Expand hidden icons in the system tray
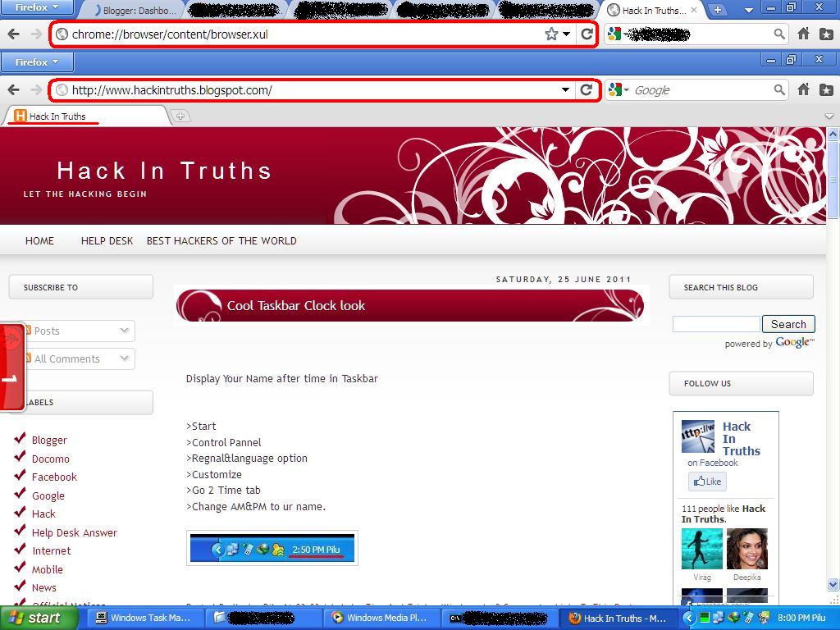The height and width of the screenshot is (630, 840). pyautogui.click(x=687, y=618)
